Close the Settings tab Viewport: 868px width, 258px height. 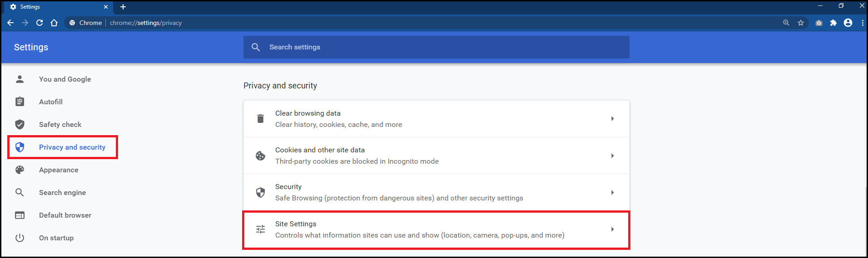tap(106, 7)
